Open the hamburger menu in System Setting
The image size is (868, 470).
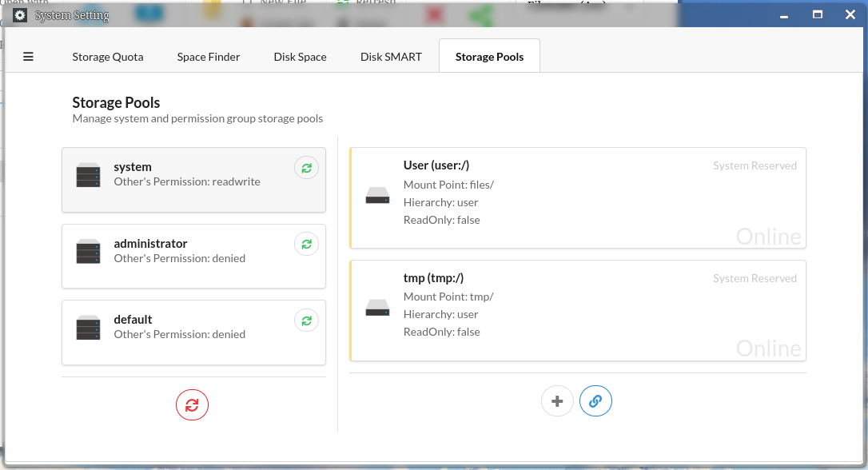point(28,57)
